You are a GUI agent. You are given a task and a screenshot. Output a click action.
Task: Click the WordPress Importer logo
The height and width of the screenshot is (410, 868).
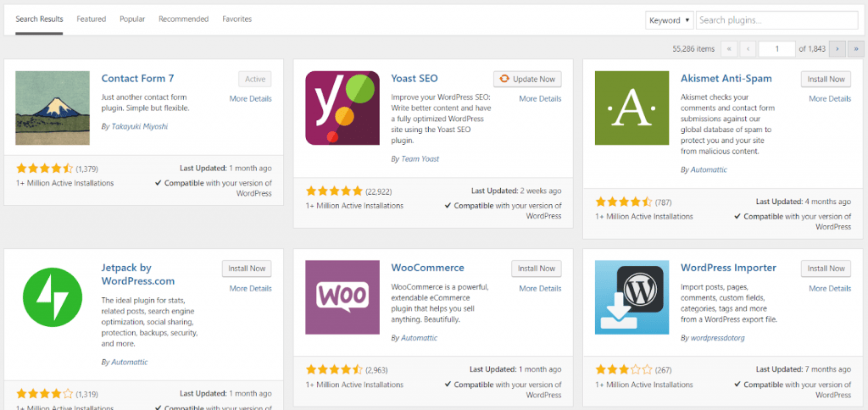632,297
